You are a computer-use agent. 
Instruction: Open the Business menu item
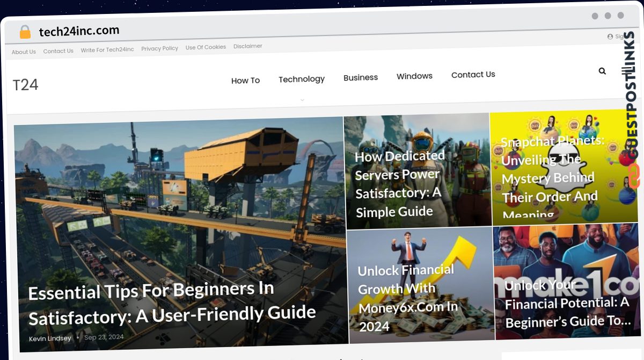[361, 77]
